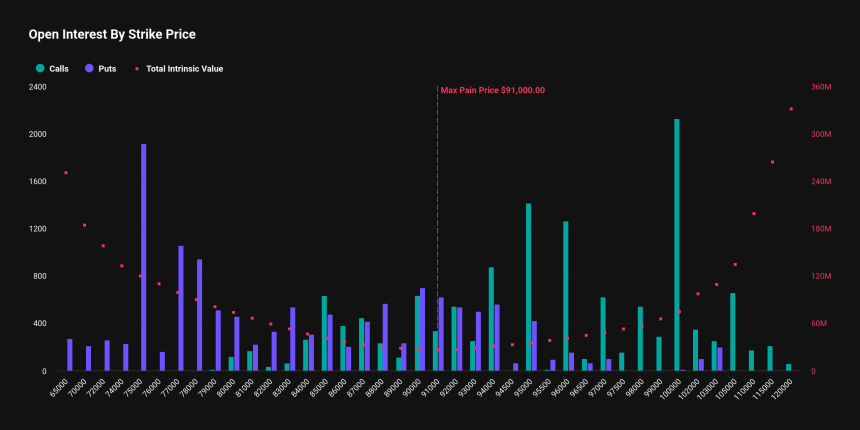
Task: Click the put bar at strike 90000
Action: (x=422, y=329)
